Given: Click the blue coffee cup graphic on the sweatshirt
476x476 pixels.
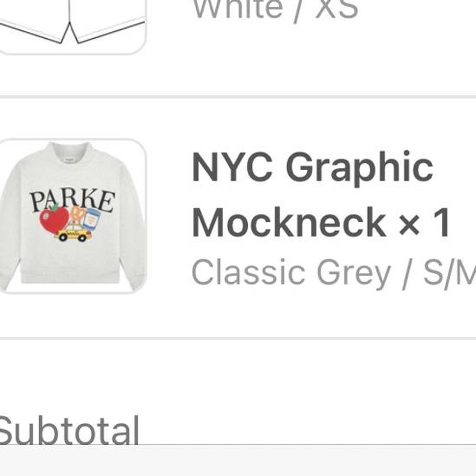Looking at the screenshot, I should (x=91, y=219).
